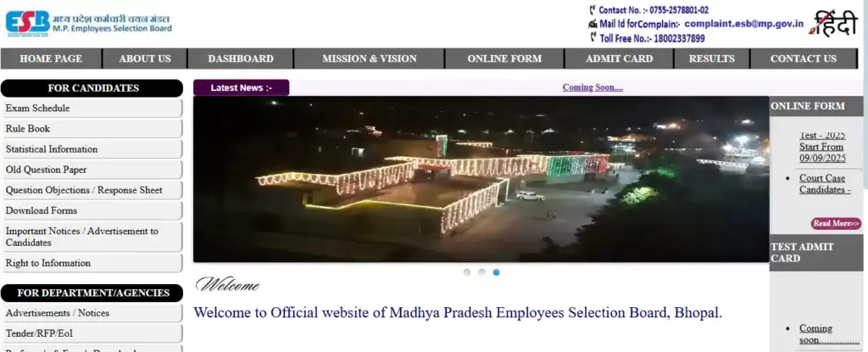Go to the ADMIT CARD menu

(x=619, y=59)
